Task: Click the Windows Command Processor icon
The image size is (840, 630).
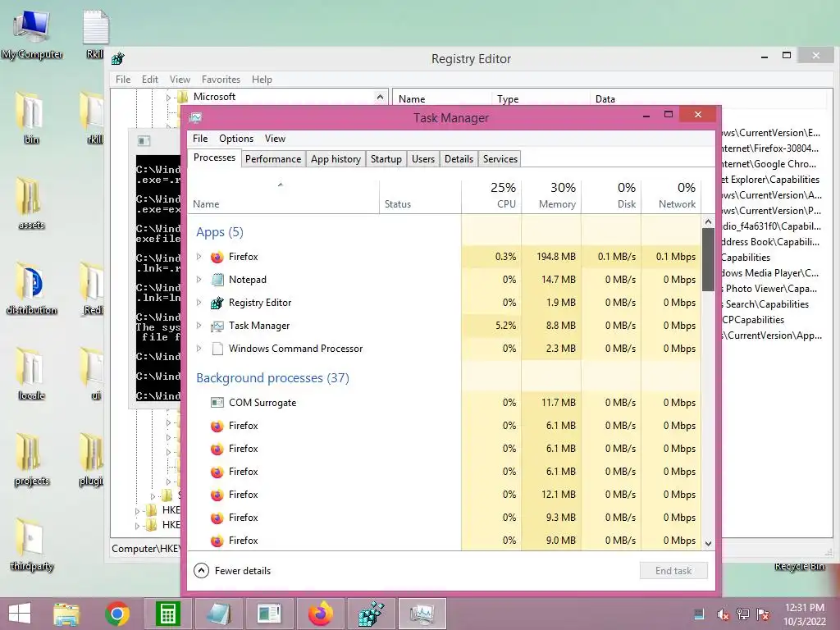Action: click(x=217, y=349)
